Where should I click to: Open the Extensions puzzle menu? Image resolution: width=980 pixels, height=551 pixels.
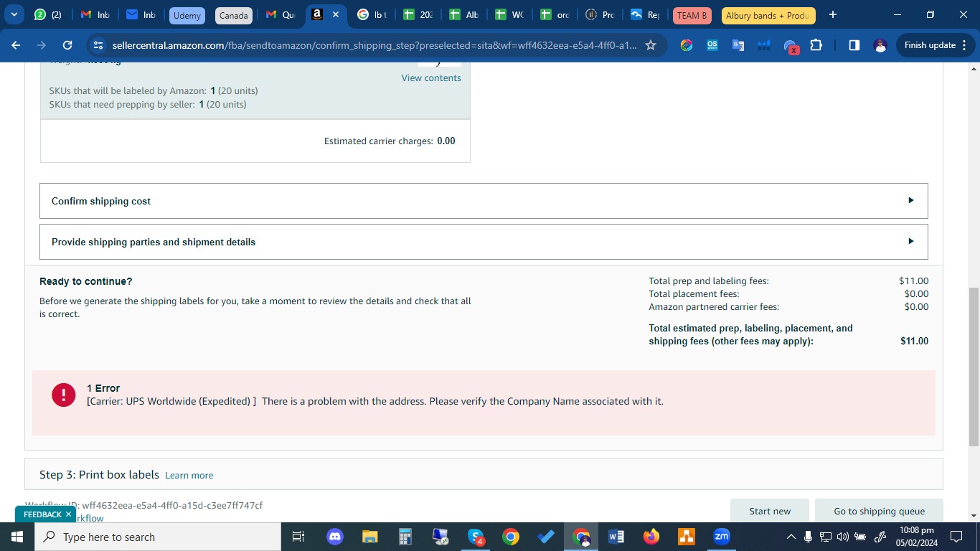pos(816,45)
